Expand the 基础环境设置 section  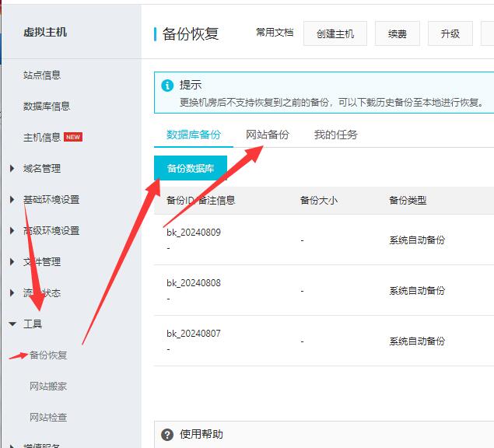51,200
